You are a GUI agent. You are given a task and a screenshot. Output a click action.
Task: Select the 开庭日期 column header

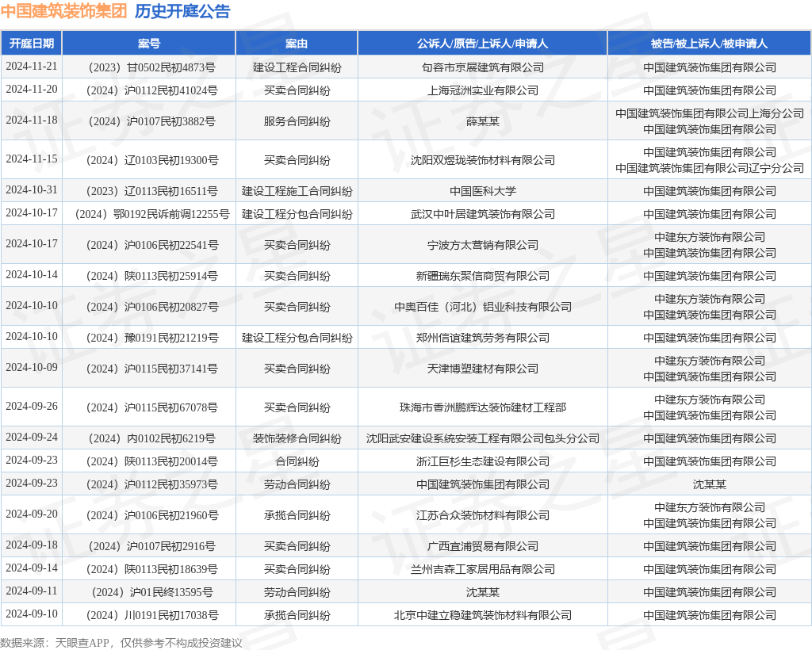[x=32, y=44]
